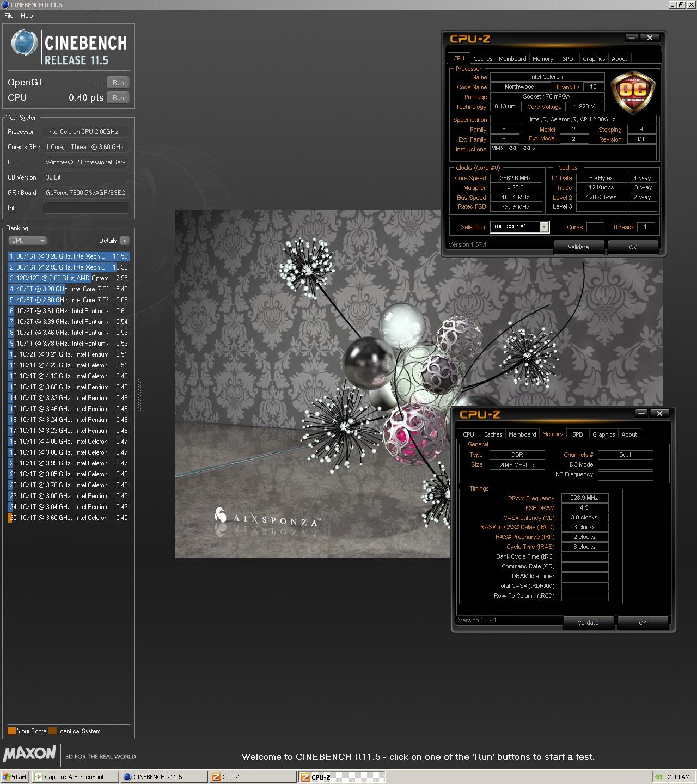Viewport: 697px width, 784px height.
Task: Switch to Capture-A-ScreenShot taskbar item
Action: pos(75,777)
